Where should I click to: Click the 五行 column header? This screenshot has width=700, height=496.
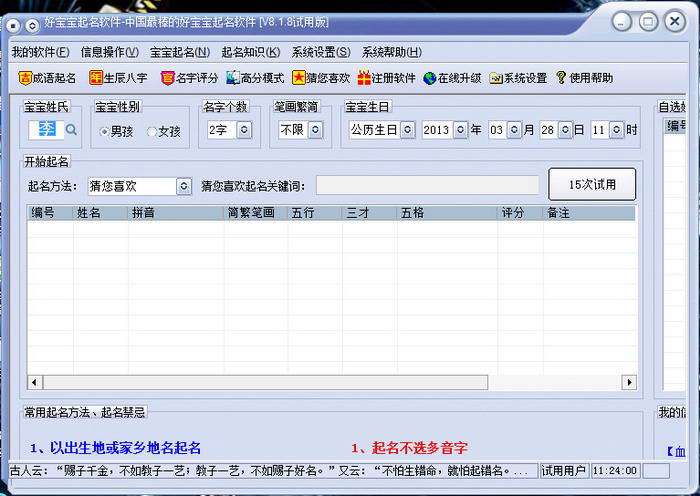(315, 213)
